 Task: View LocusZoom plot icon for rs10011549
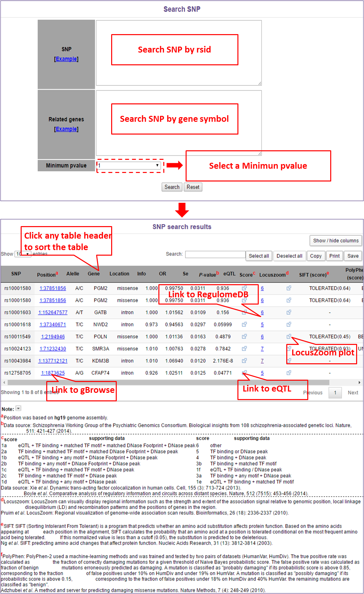click(289, 336)
